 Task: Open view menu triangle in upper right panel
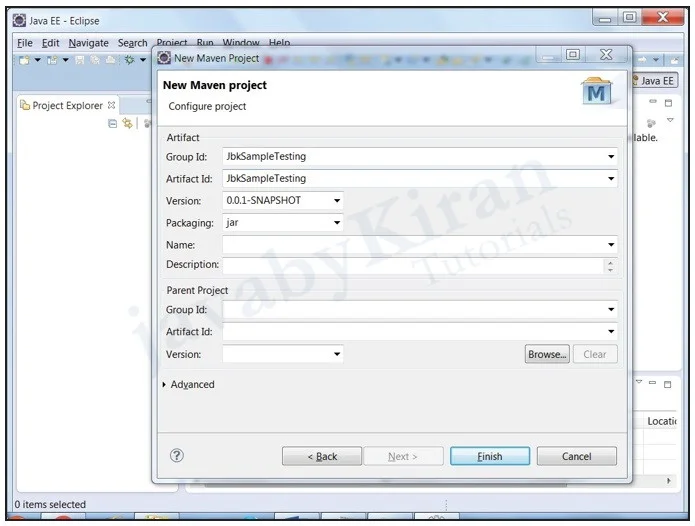tap(670, 120)
